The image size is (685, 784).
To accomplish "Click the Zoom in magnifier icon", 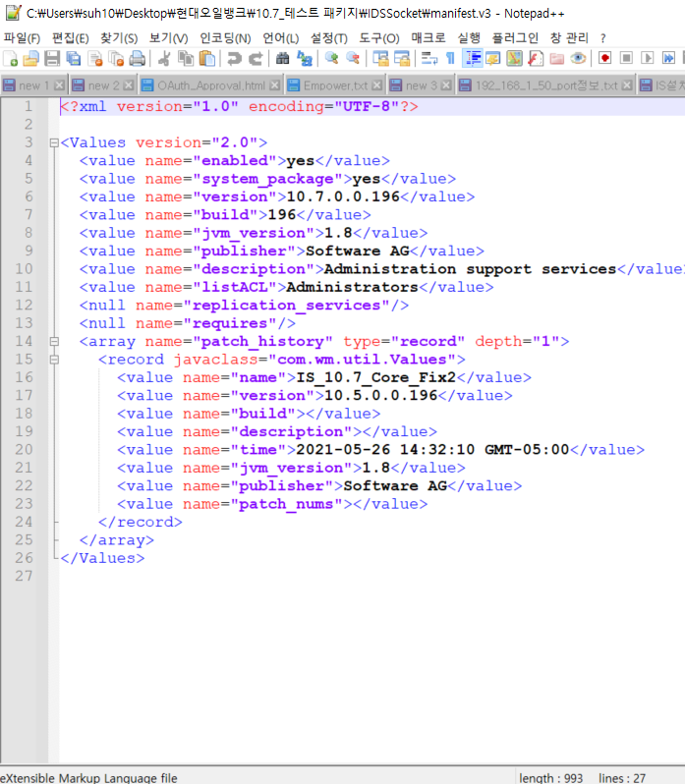I will tap(331, 59).
